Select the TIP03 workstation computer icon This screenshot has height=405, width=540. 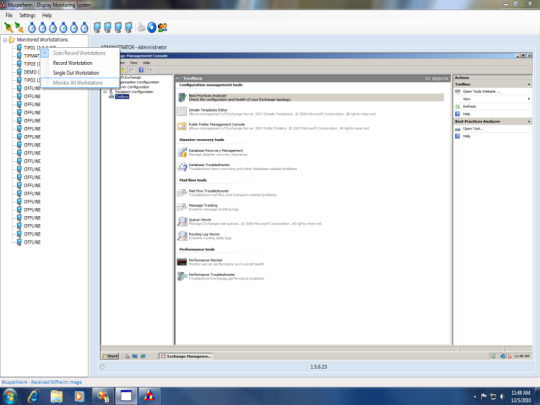(20, 64)
